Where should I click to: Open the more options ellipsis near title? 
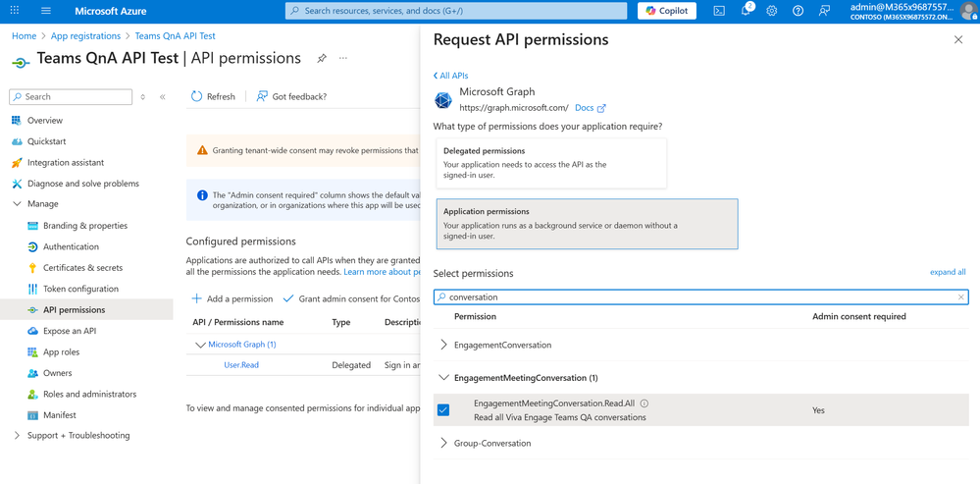click(x=343, y=58)
